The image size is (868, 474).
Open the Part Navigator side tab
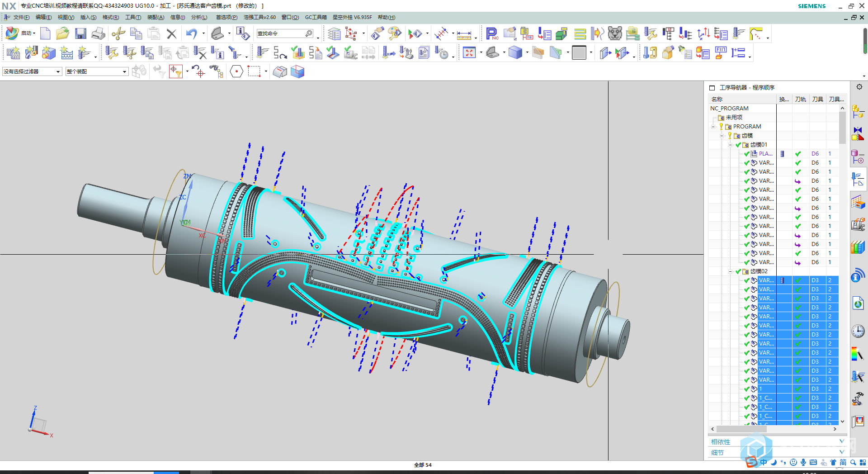tap(858, 157)
